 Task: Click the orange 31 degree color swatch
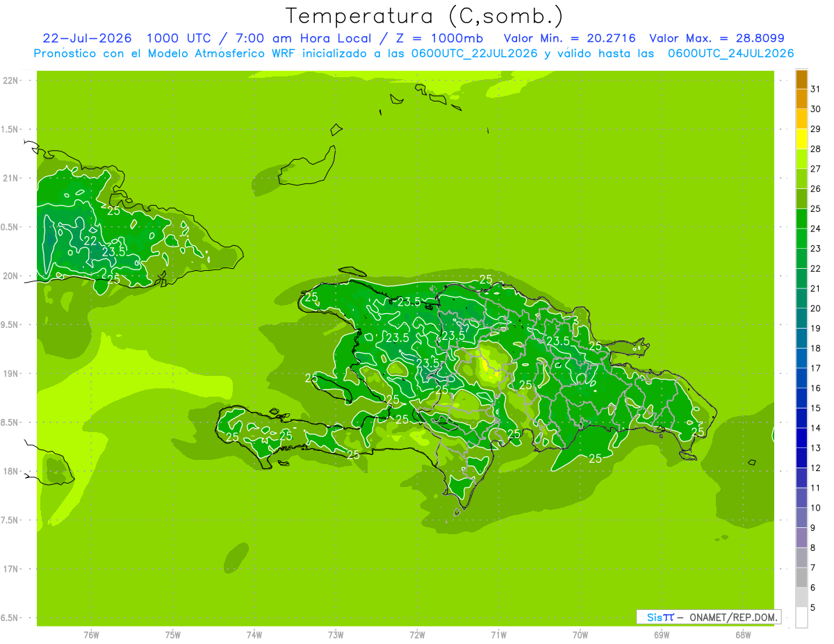pyautogui.click(x=801, y=79)
